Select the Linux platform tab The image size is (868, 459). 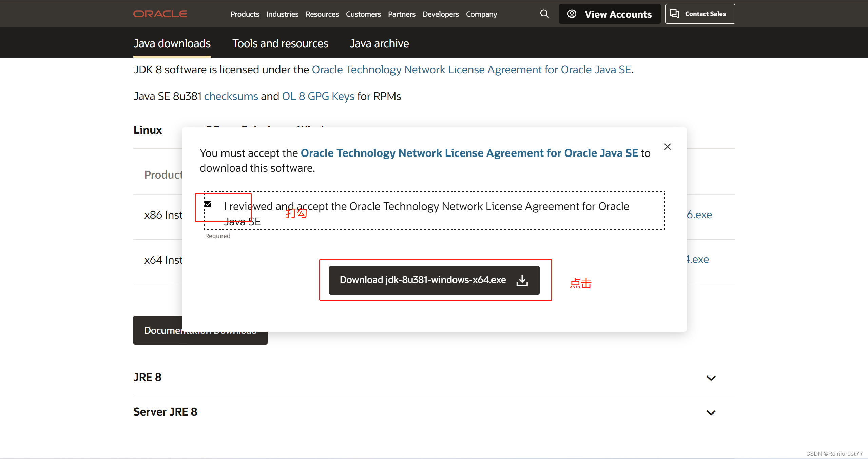pos(148,130)
